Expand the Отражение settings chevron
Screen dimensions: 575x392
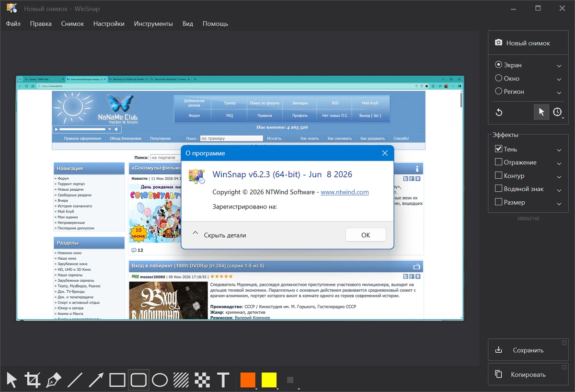pos(559,163)
